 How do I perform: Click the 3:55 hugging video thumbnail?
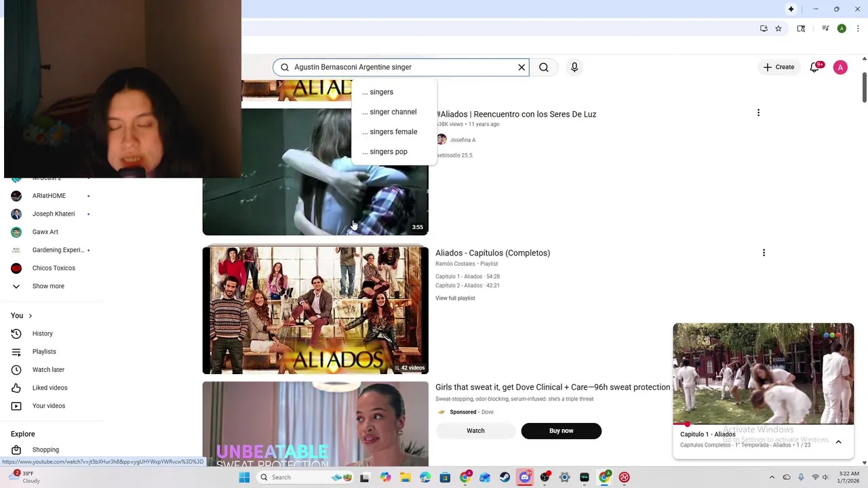coord(315,172)
